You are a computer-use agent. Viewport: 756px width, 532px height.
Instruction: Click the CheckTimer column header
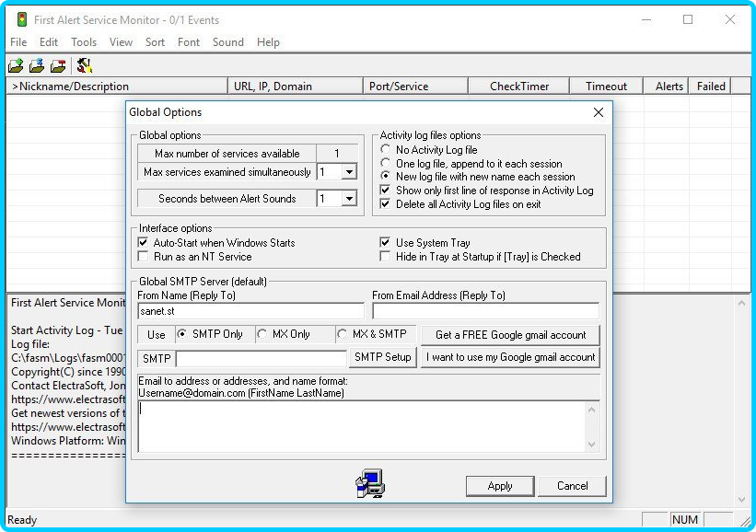coord(519,87)
